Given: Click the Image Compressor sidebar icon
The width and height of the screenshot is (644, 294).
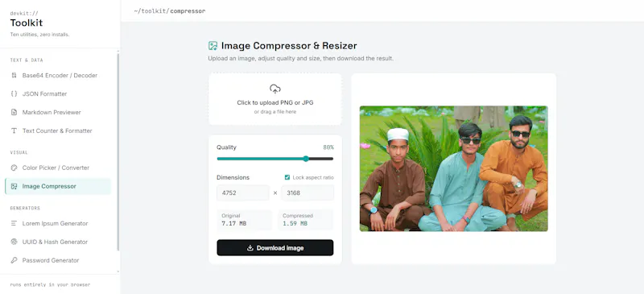Looking at the screenshot, I should (14, 186).
